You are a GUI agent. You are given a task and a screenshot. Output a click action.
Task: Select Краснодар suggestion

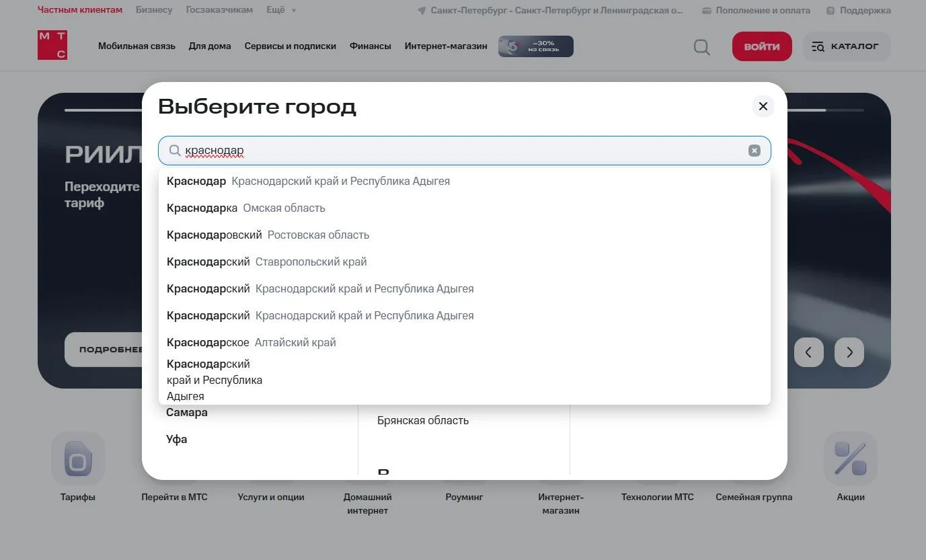(x=464, y=181)
